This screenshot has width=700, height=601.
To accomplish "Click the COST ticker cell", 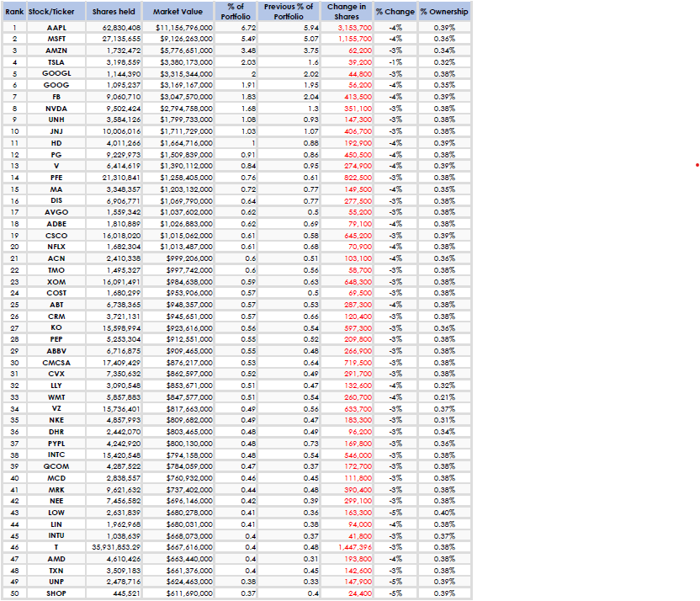I will pyautogui.click(x=56, y=293).
